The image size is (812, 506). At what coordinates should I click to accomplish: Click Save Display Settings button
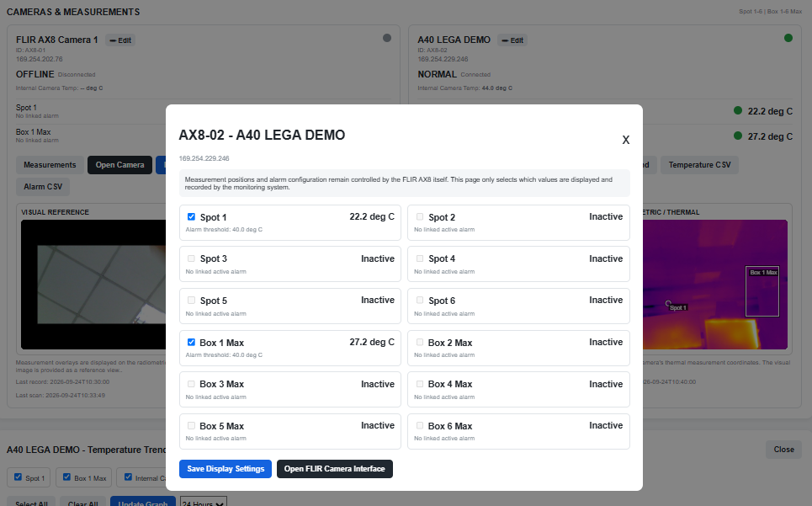point(226,469)
